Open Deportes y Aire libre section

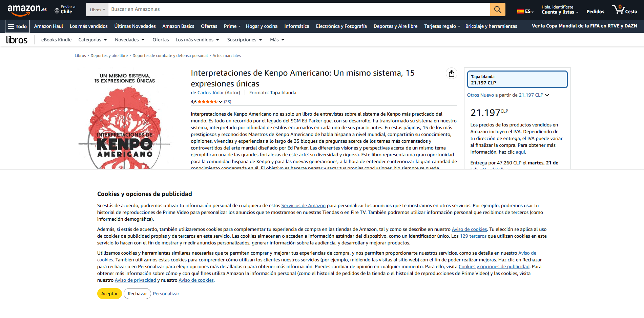[395, 26]
